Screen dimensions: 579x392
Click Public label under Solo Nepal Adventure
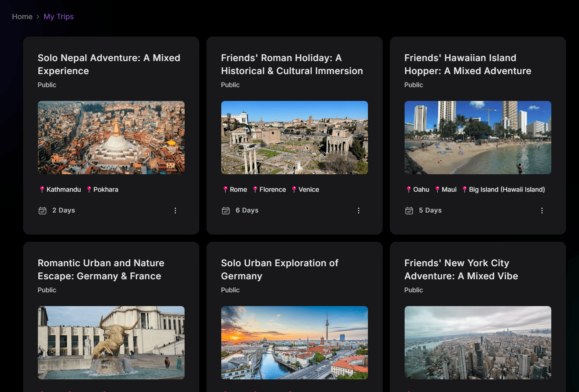47,85
